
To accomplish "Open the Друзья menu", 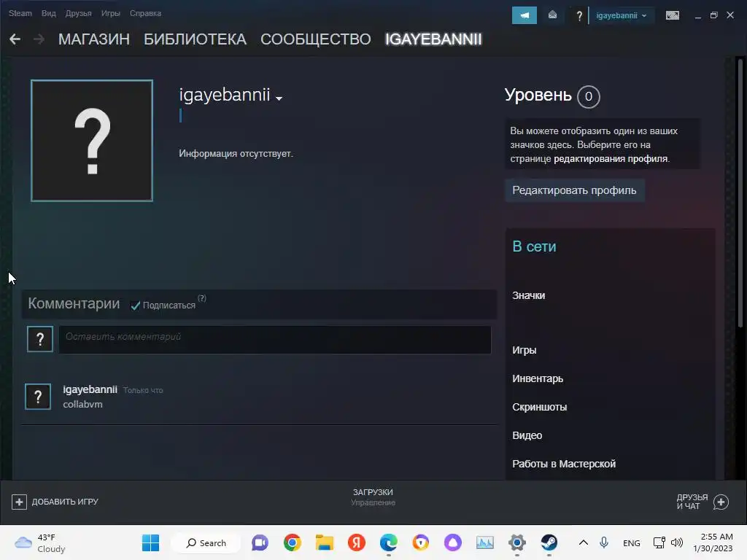I will pyautogui.click(x=78, y=13).
